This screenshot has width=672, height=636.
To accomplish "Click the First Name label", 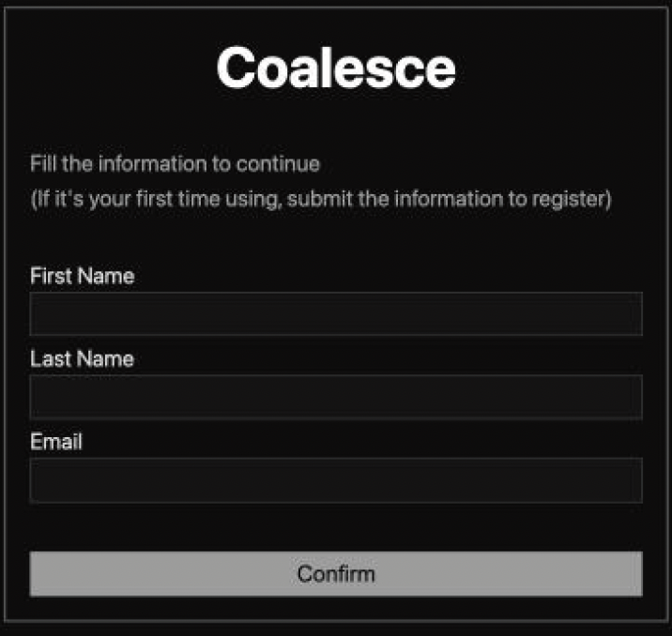I will [82, 277].
